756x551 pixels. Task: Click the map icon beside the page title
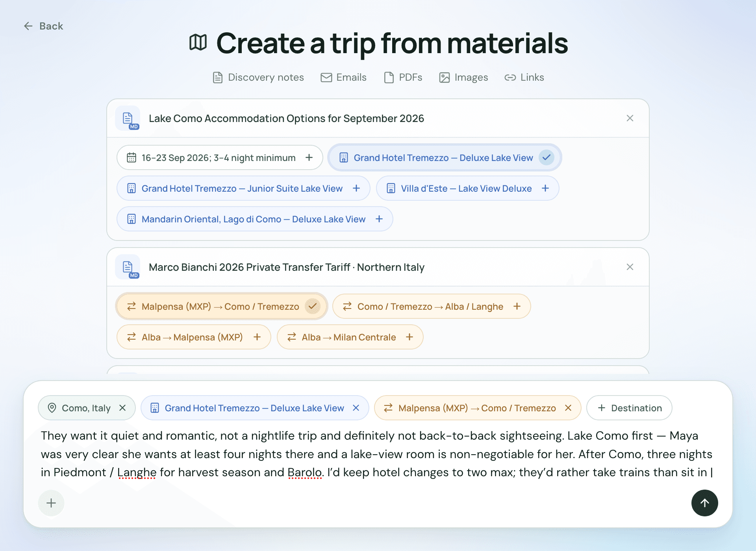(198, 43)
